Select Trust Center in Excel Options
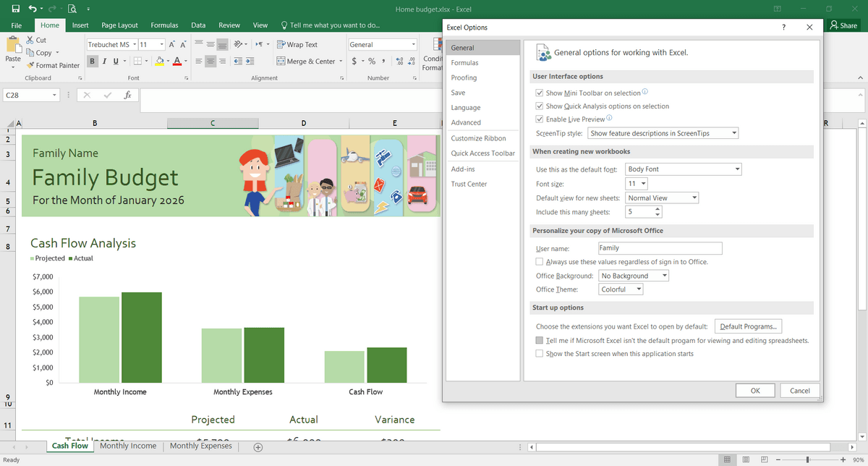Screen dimensions: 868x466 (482, 184)
